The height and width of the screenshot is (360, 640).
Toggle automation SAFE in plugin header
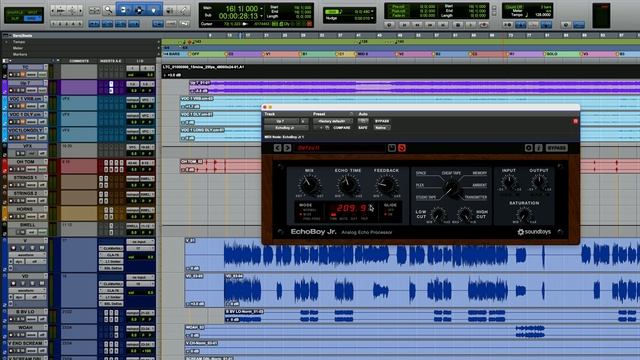click(x=362, y=128)
